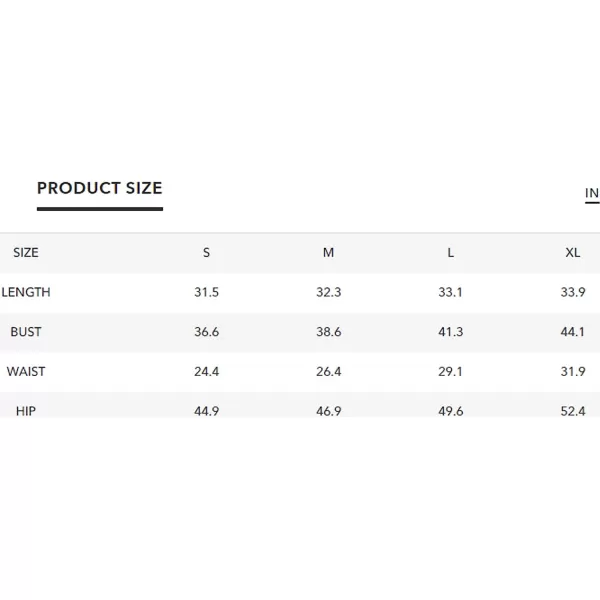The height and width of the screenshot is (600, 600).
Task: Select hip value 52.4 for XL
Action: click(573, 411)
